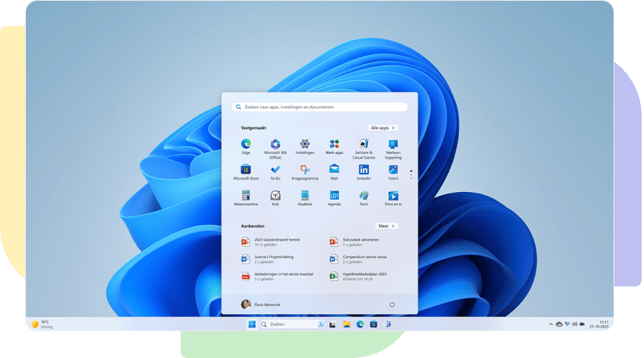644x358 pixels.
Task: Click the Alle apps button
Action: click(x=383, y=128)
